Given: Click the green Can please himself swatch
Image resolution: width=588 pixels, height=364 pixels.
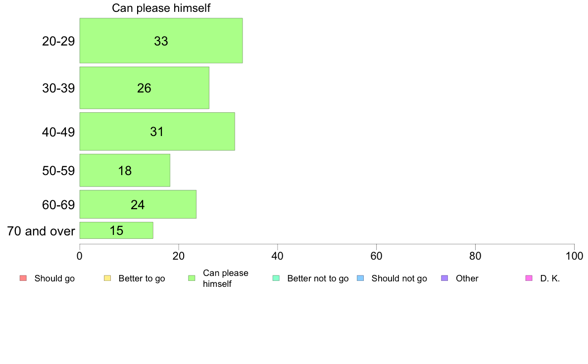Looking at the screenshot, I should (x=192, y=278).
